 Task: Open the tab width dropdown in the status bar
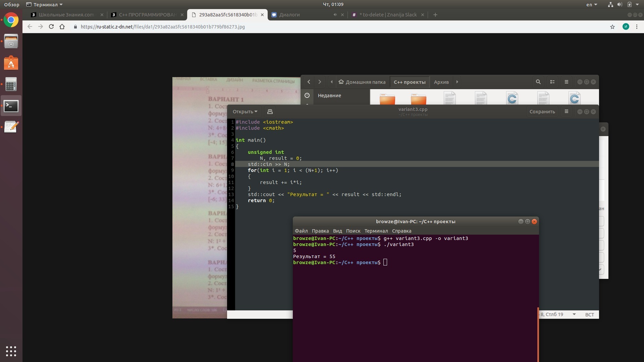[x=574, y=314]
